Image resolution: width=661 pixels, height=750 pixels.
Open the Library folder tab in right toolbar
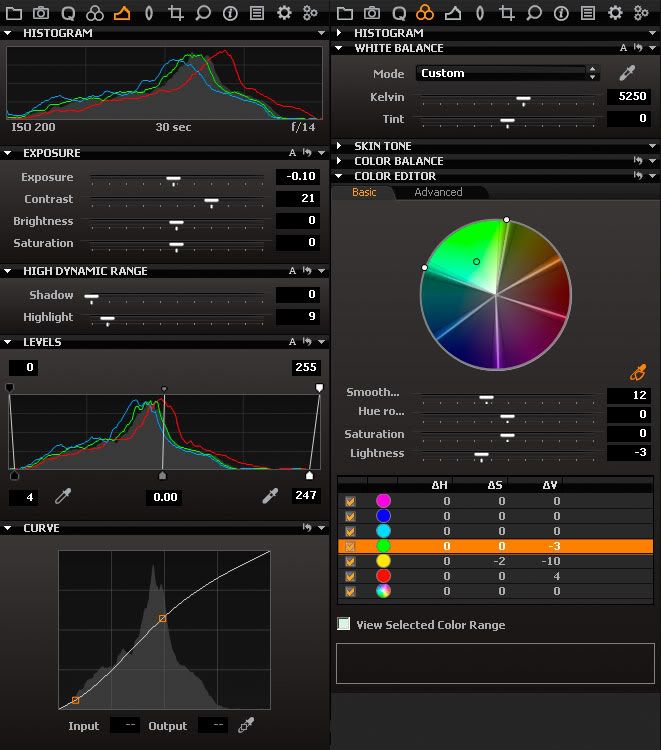coord(344,13)
